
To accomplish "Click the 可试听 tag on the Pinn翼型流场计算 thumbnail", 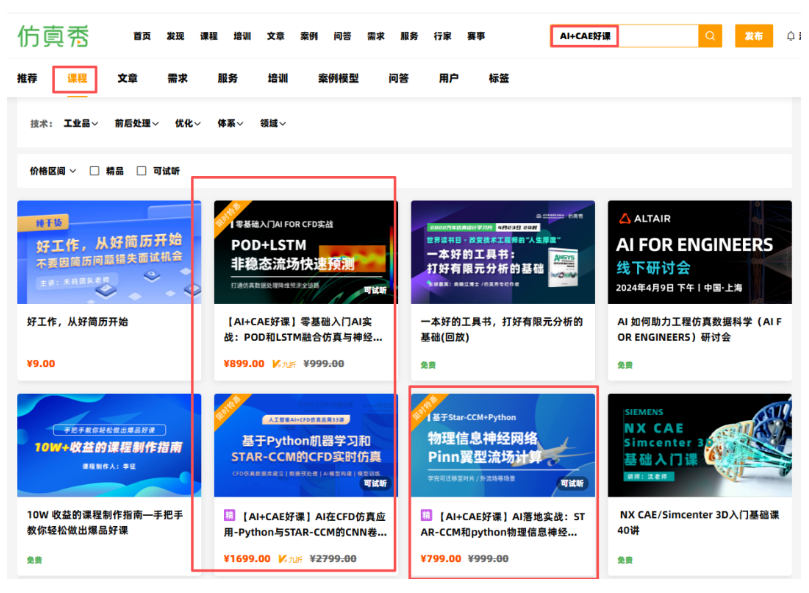I will click(572, 484).
